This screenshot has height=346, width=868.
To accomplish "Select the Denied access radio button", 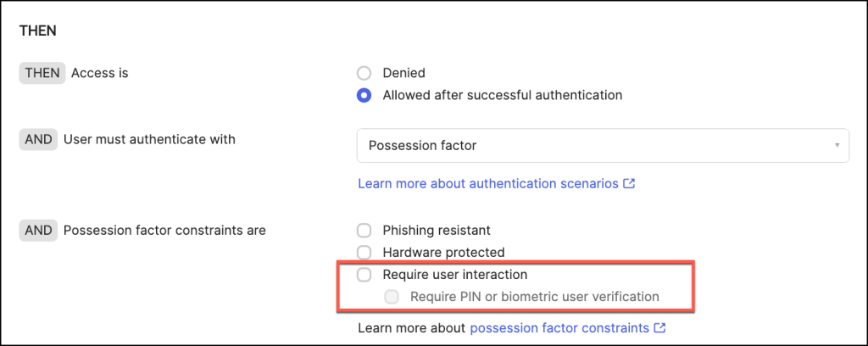I will 364,73.
